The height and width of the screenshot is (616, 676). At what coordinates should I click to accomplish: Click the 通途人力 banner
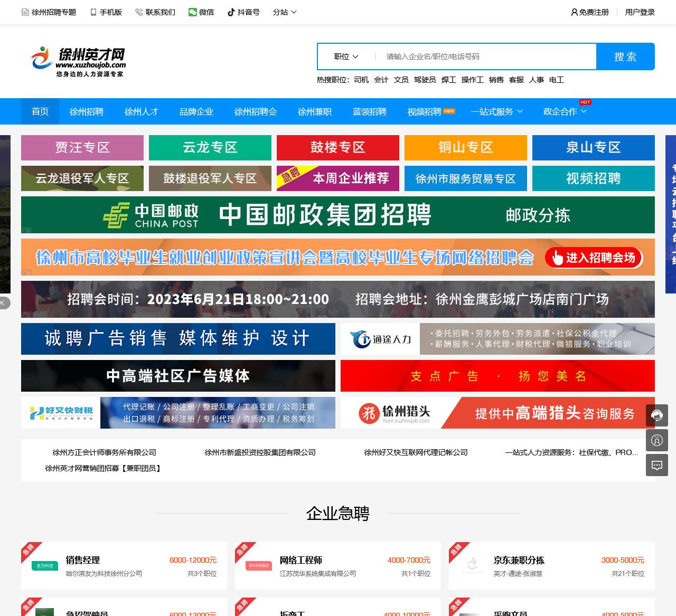click(497, 339)
